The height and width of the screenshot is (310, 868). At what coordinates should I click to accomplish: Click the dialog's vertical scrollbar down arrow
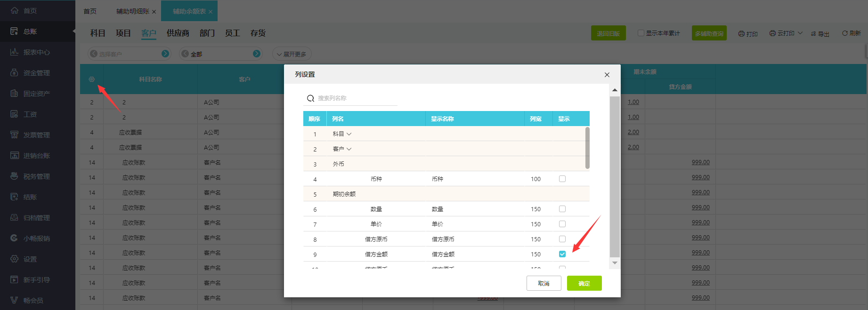615,263
